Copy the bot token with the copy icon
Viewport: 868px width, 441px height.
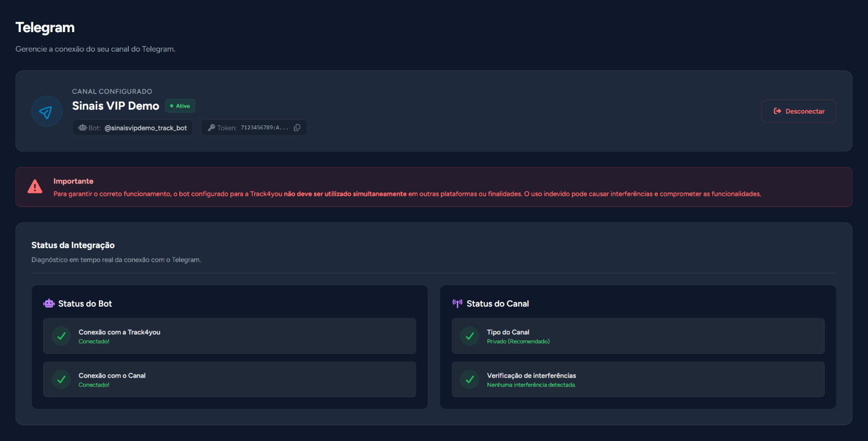[x=297, y=128]
